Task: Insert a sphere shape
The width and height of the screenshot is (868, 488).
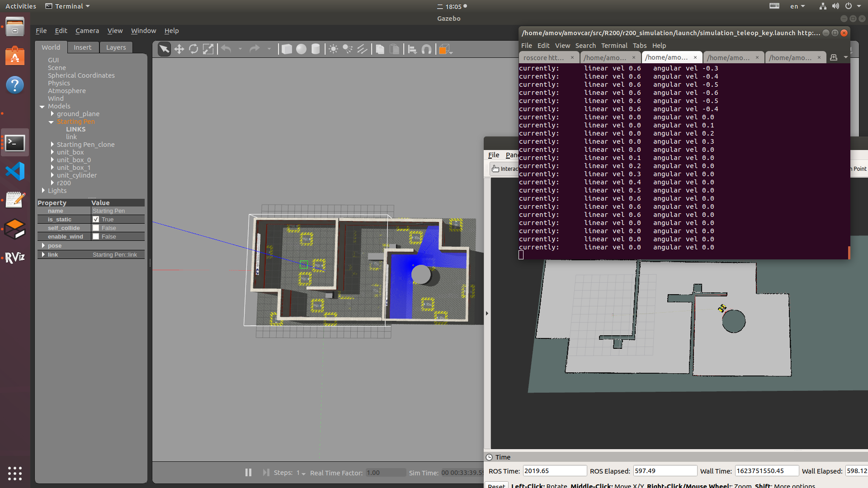Action: [301, 49]
